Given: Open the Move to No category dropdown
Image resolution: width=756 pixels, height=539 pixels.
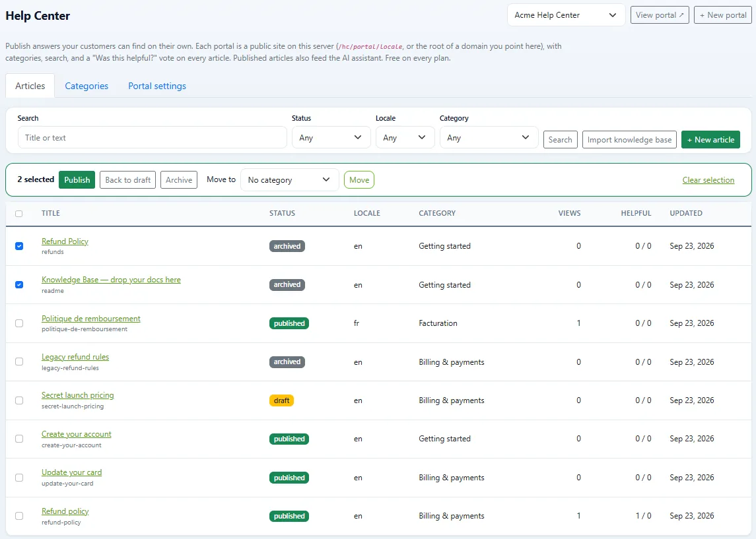Looking at the screenshot, I should [289, 179].
